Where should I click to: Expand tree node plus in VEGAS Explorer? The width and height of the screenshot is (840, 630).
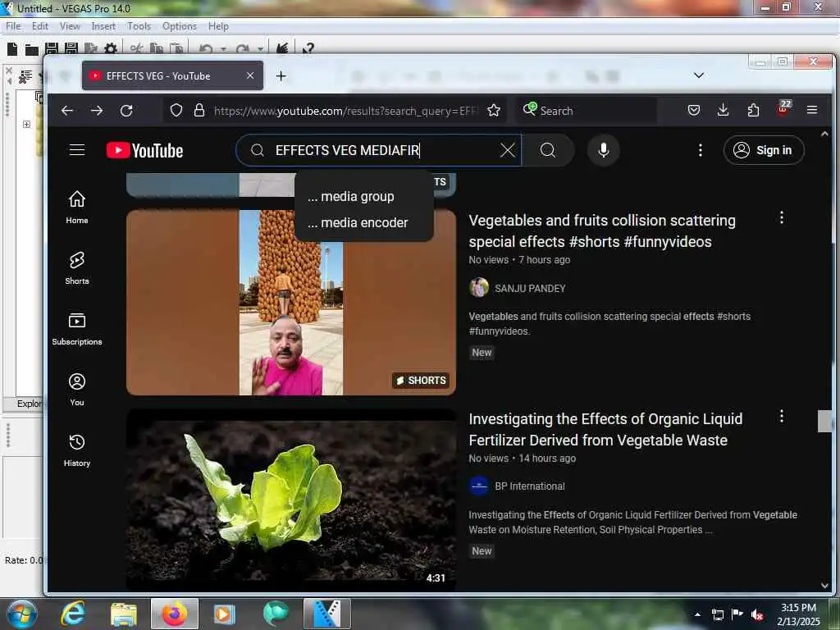(26, 125)
